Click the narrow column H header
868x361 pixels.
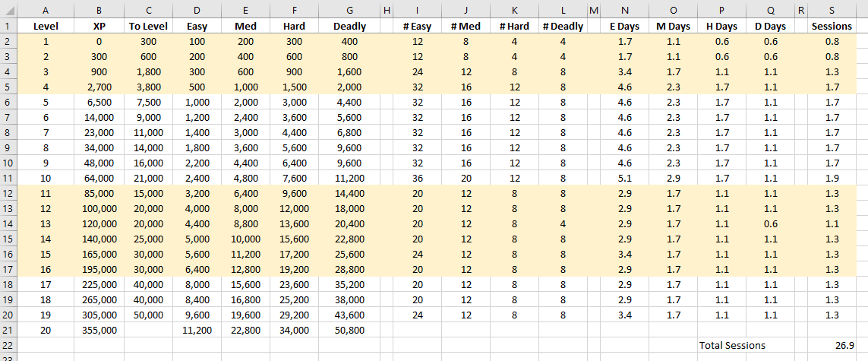coord(386,10)
